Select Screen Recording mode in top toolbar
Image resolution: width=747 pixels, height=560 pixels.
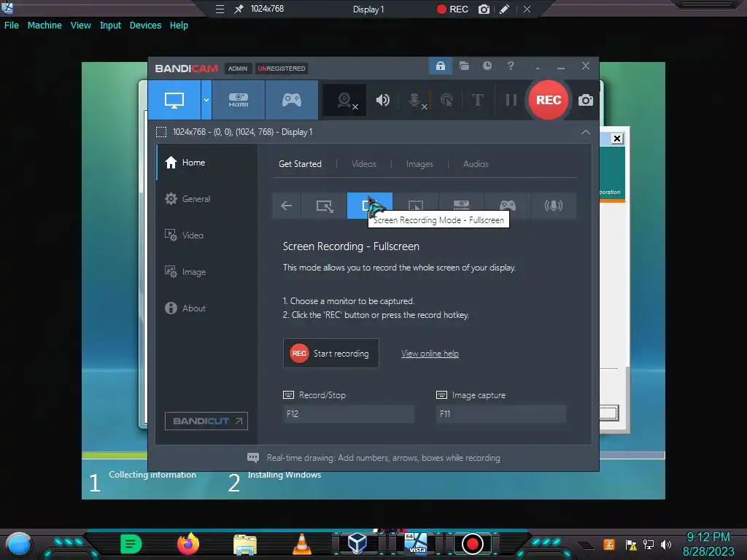tap(174, 100)
